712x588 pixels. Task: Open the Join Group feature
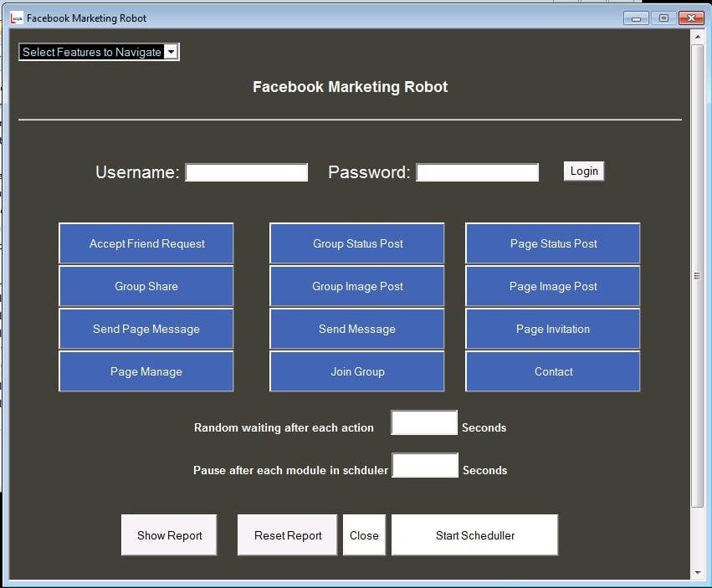356,371
